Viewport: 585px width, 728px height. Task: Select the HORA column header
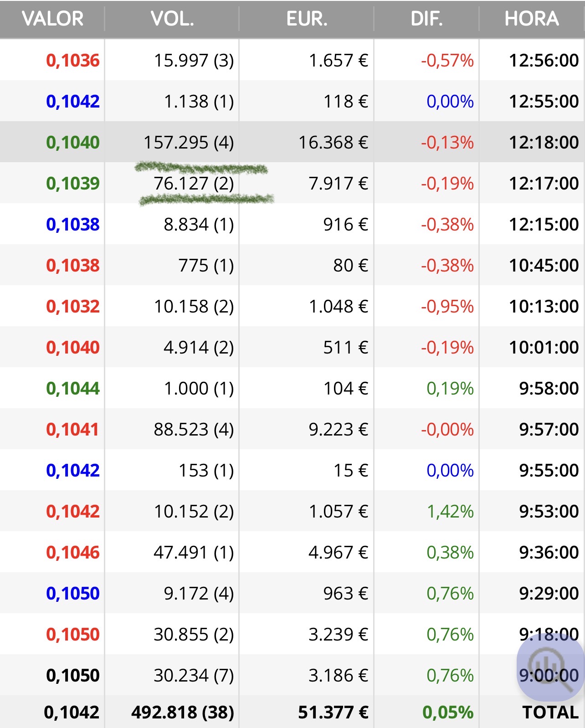pos(531,19)
